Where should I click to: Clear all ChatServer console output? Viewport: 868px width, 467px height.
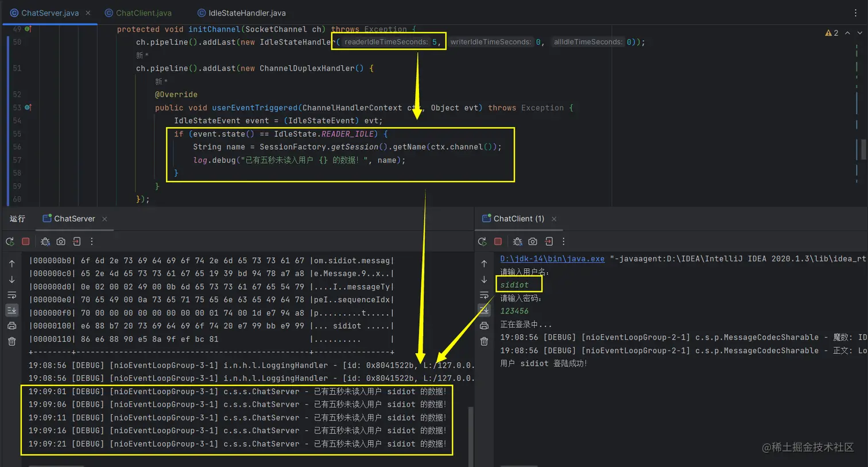click(12, 341)
